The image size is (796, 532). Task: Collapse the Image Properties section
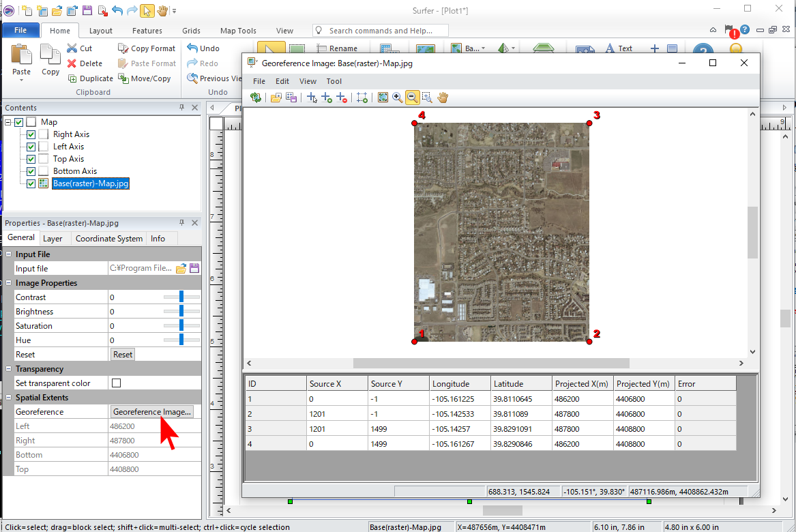pyautogui.click(x=8, y=283)
